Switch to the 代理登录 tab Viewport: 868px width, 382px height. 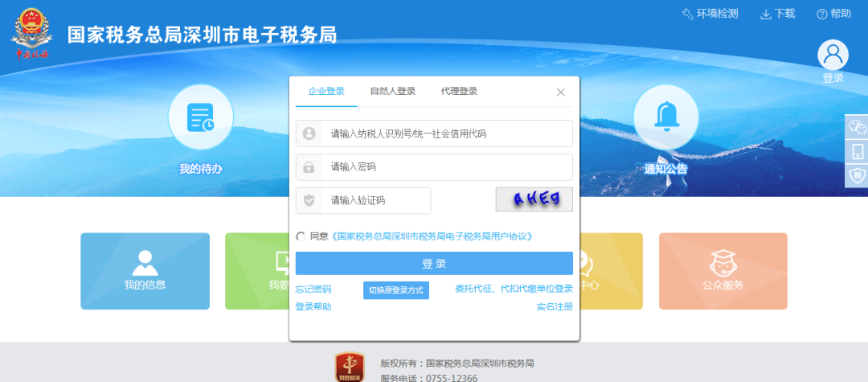pyautogui.click(x=459, y=92)
